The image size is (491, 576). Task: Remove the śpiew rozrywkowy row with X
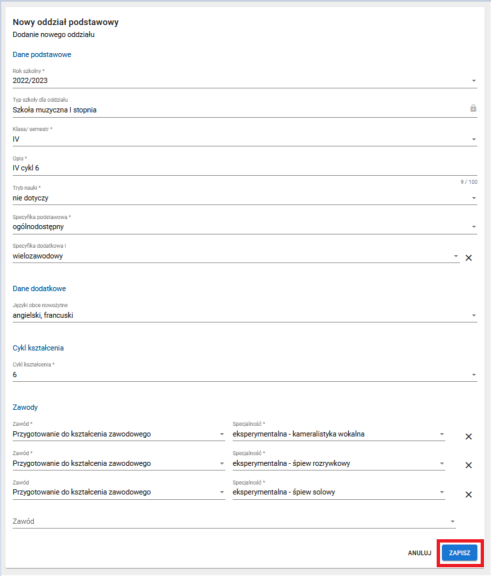[x=469, y=465]
